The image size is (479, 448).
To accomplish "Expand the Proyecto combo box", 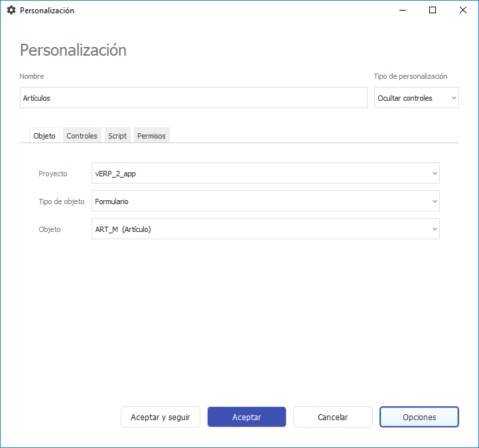I will [265, 173].
